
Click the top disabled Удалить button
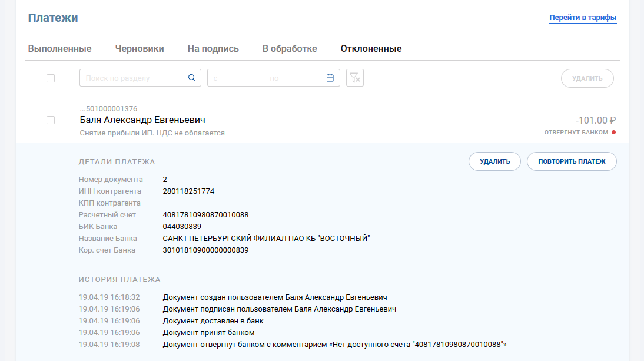point(587,78)
